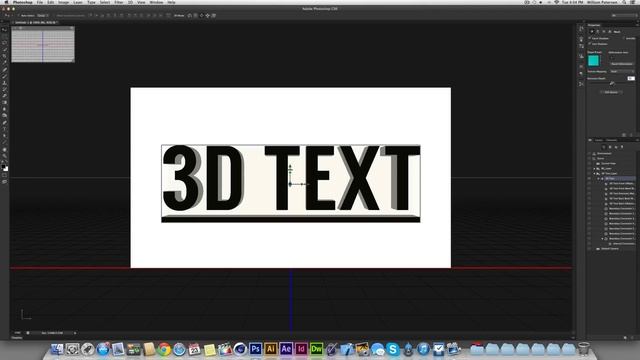This screenshot has width=640, height=360.
Task: Select the Clone Stamp tool
Action: point(5,82)
